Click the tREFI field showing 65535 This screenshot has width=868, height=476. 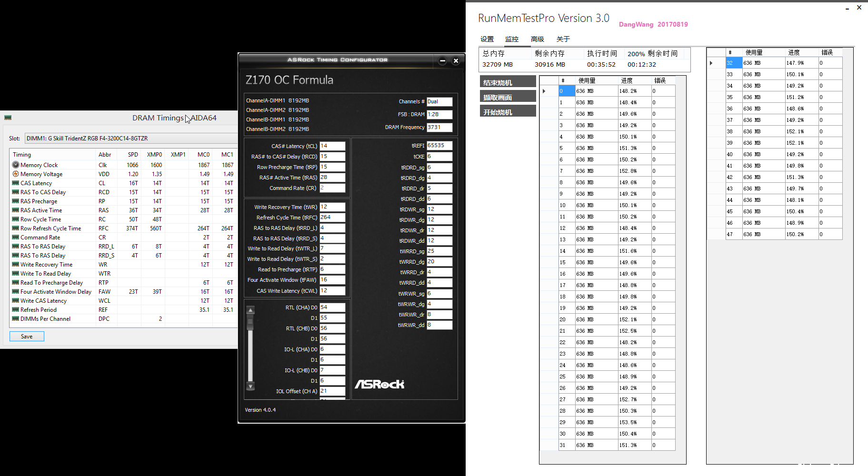click(x=439, y=146)
